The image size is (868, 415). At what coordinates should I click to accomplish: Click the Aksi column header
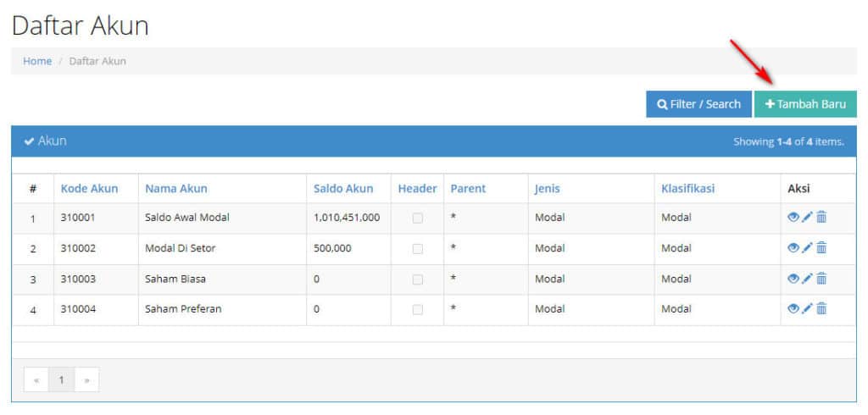click(x=798, y=188)
